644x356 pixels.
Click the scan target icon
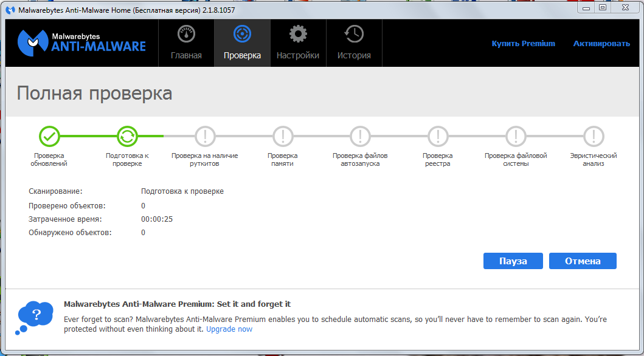click(242, 34)
